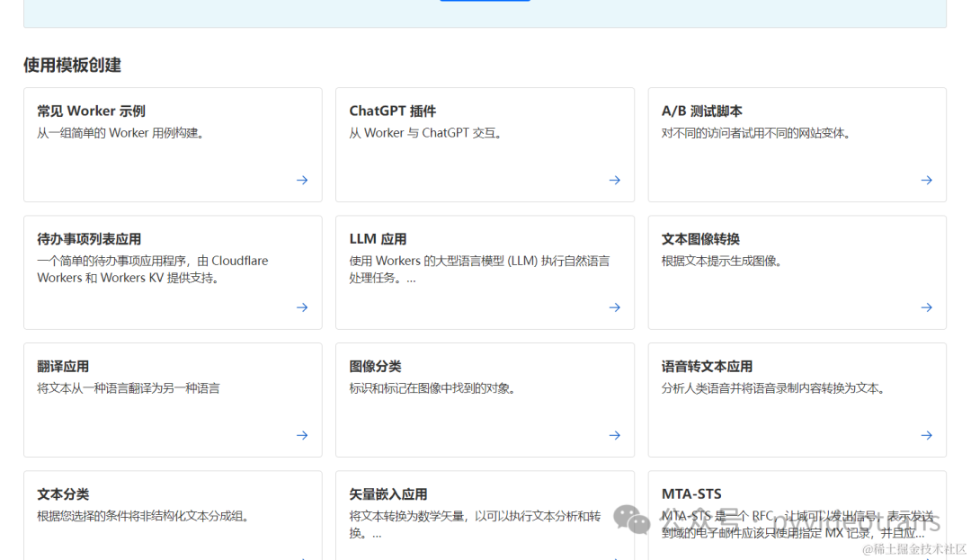Select the 图像分类 template title
This screenshot has height=560, width=971.
click(x=375, y=367)
